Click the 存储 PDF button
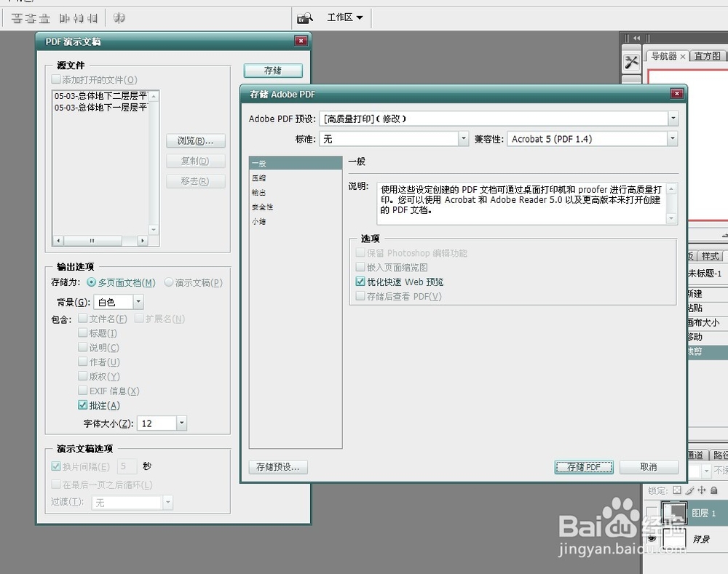 584,467
